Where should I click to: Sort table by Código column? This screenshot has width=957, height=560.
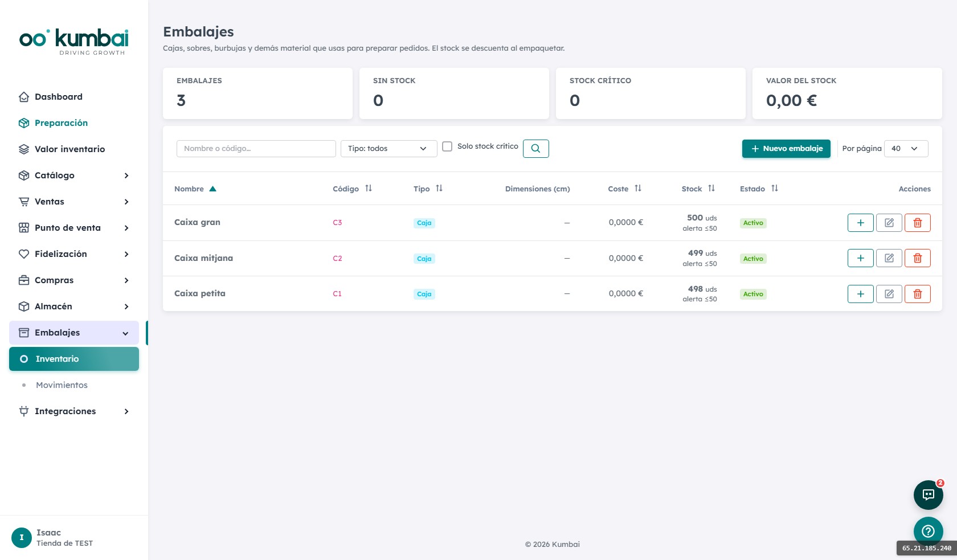pos(352,189)
